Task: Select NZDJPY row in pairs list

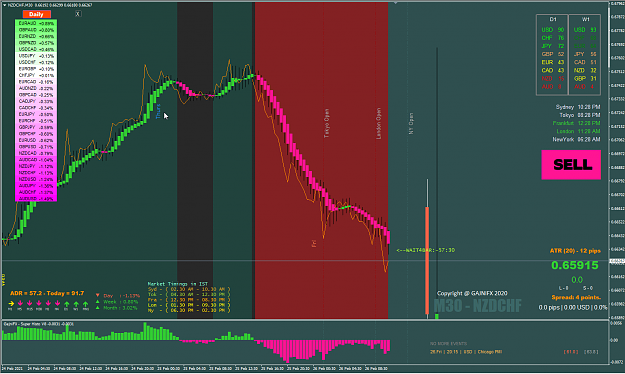Action: click(36, 166)
